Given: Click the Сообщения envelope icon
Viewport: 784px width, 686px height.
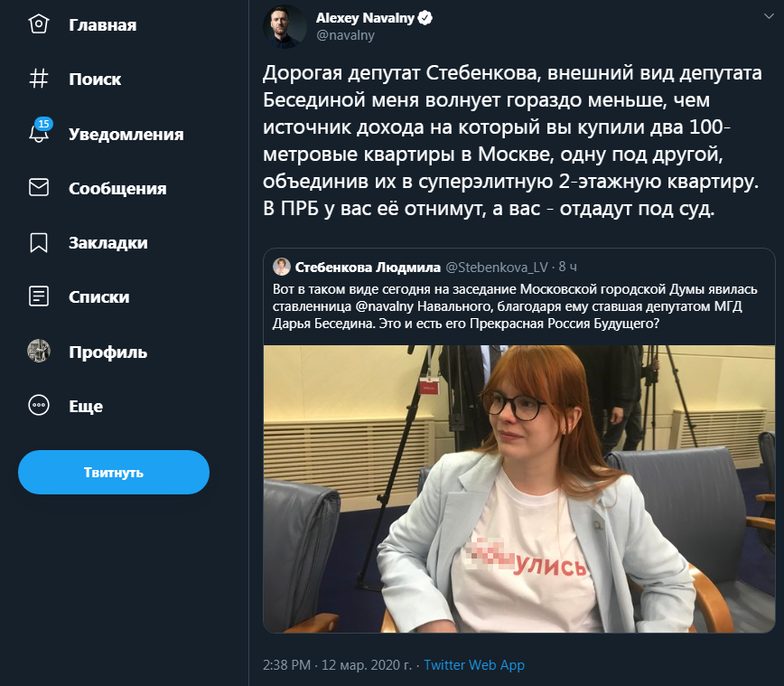Looking at the screenshot, I should tap(39, 187).
